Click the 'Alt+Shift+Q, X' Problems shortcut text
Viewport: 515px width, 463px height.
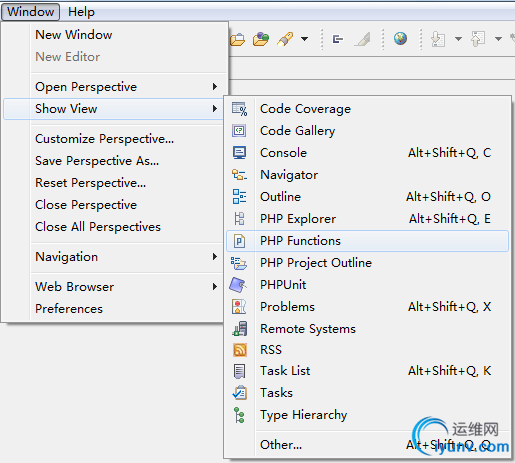(450, 307)
